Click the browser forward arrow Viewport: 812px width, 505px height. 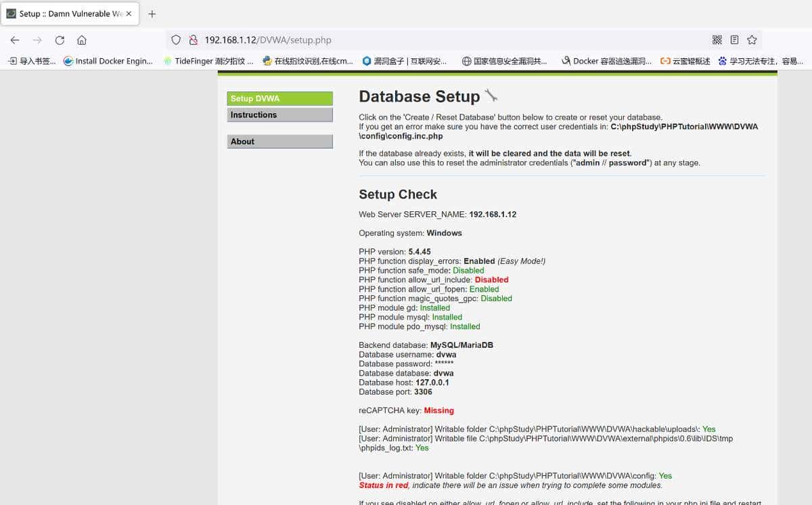pyautogui.click(x=37, y=40)
